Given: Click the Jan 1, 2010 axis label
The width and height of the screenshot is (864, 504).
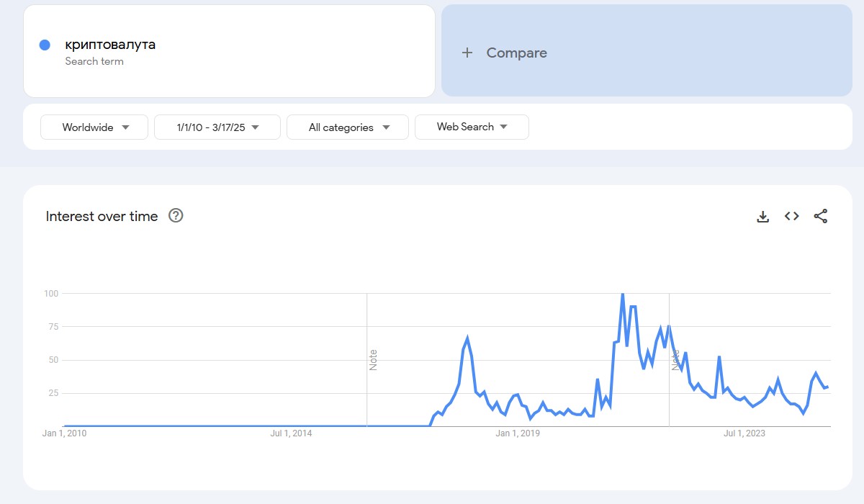Looking at the screenshot, I should (63, 433).
